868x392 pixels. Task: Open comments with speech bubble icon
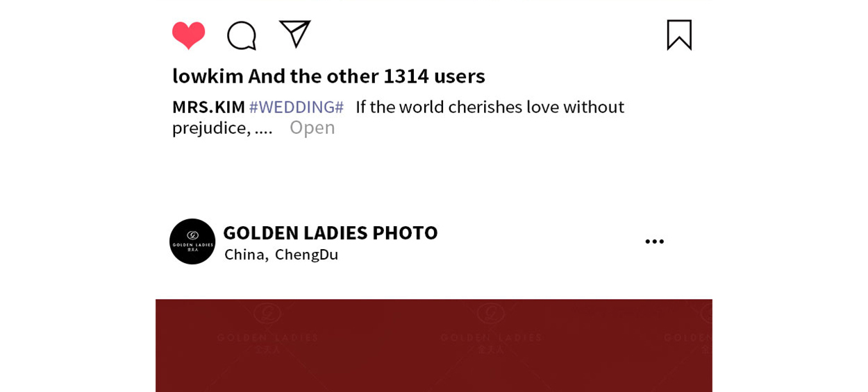[242, 35]
